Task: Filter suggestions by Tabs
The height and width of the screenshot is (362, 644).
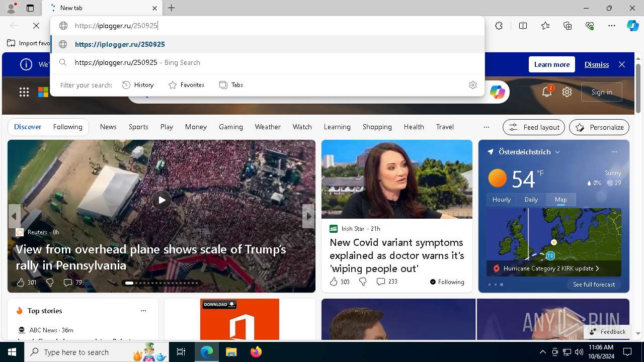Action: click(x=231, y=85)
